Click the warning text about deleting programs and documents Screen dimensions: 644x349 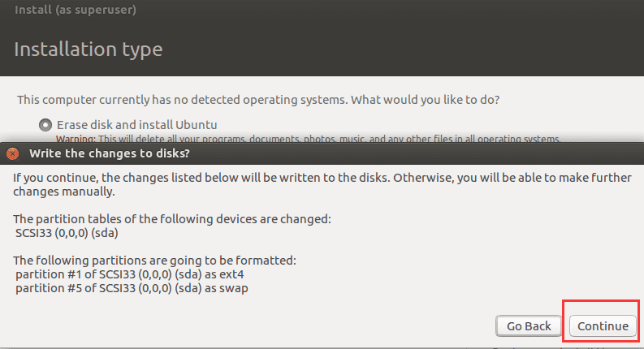pyautogui.click(x=329, y=139)
